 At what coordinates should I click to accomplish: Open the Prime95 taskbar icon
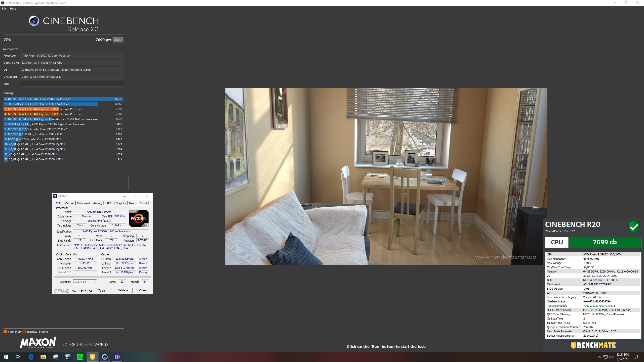(x=80, y=357)
